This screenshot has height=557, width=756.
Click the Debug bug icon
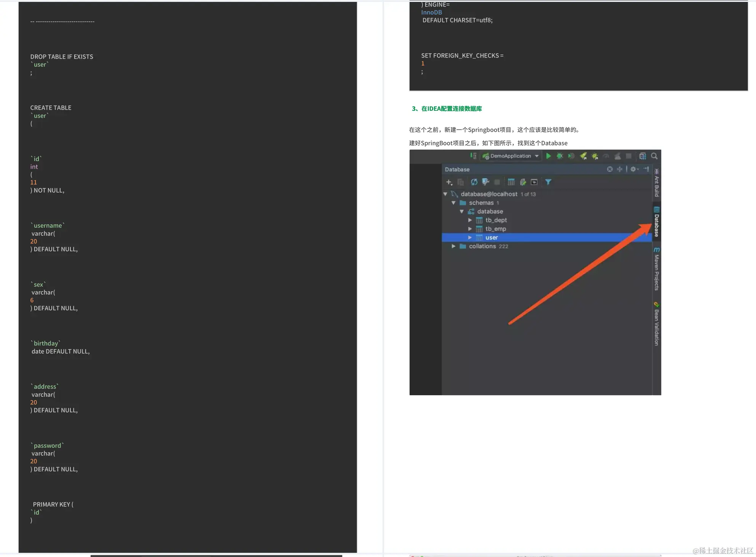pos(560,156)
